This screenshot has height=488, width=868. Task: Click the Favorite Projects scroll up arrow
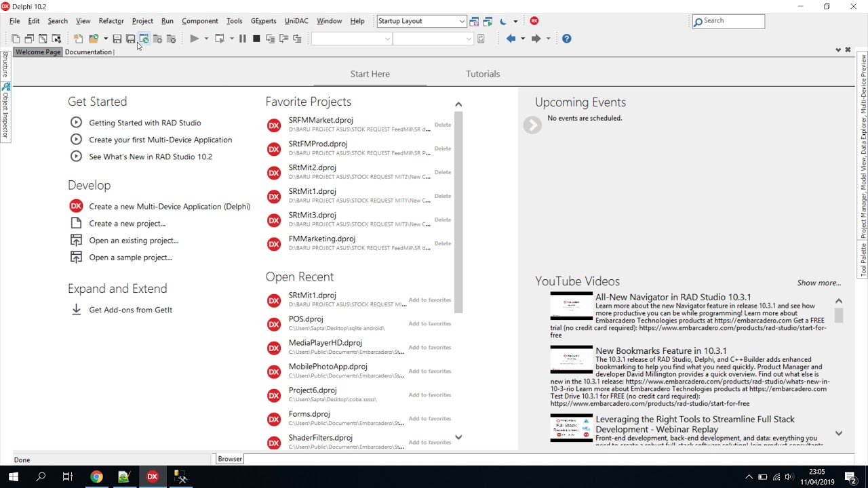coord(458,104)
